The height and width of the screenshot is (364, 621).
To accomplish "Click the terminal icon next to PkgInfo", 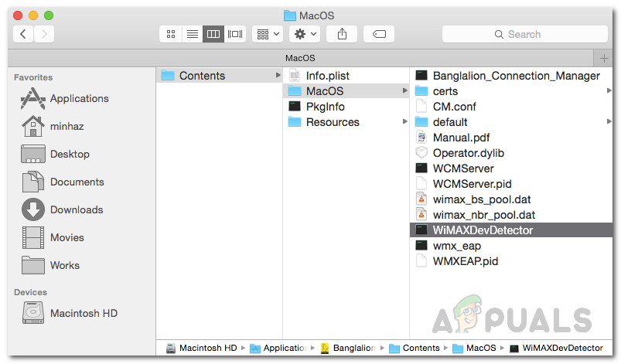I will tap(295, 106).
